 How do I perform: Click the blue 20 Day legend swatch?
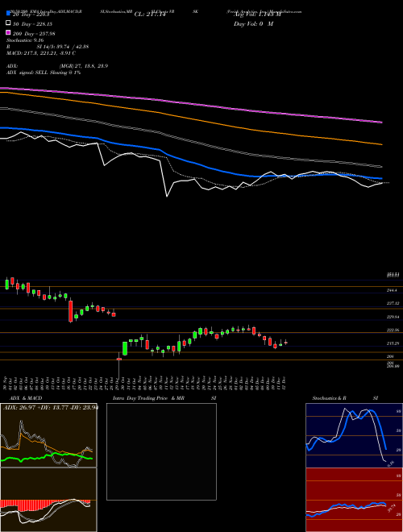(9, 14)
